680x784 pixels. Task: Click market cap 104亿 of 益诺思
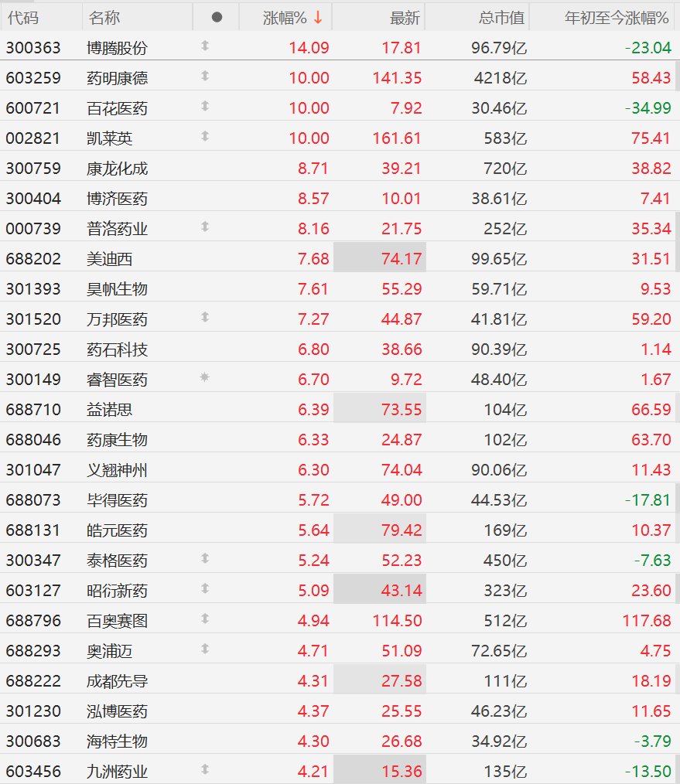tap(505, 410)
